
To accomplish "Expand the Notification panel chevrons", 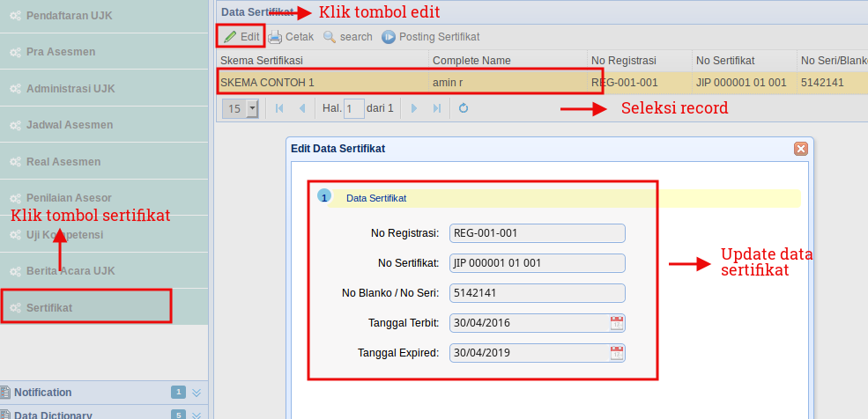I will coord(197,393).
